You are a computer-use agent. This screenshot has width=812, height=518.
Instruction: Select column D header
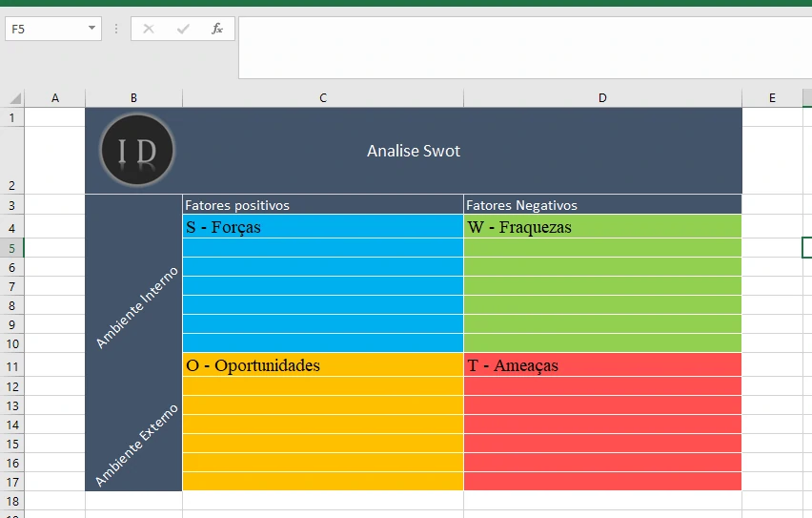(602, 98)
